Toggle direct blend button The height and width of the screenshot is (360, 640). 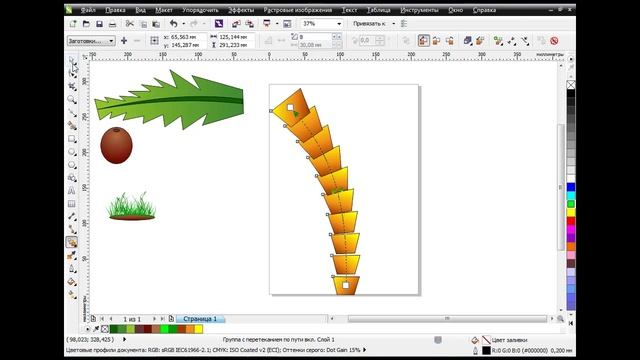click(424, 41)
